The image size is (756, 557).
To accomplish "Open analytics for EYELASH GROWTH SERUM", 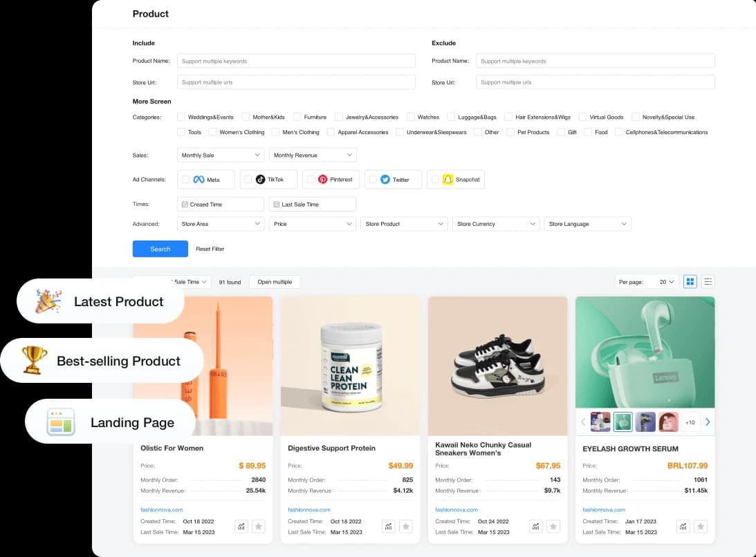I will coord(683,527).
